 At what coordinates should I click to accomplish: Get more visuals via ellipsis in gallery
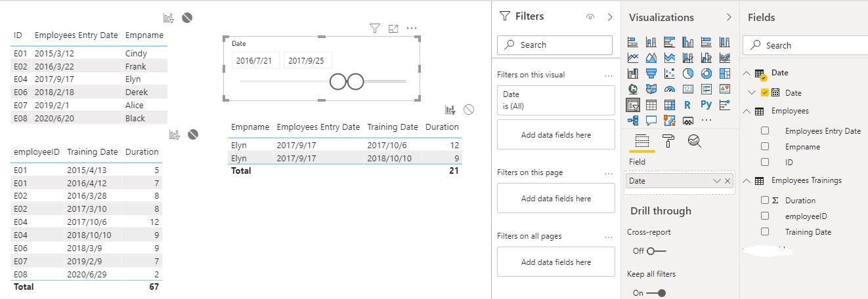point(706,121)
